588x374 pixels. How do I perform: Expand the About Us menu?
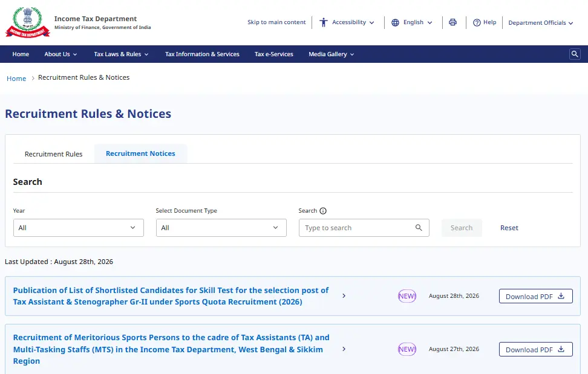(60, 54)
